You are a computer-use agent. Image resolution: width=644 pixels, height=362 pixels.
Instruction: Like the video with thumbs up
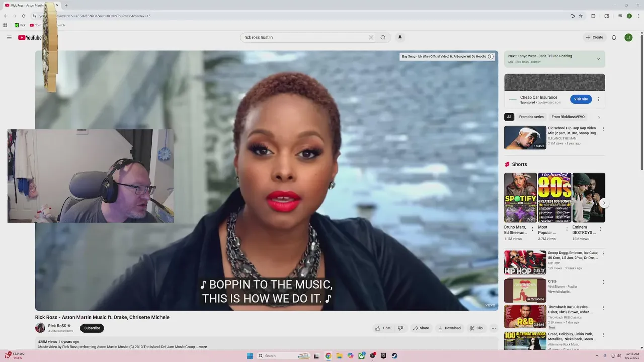(382, 328)
